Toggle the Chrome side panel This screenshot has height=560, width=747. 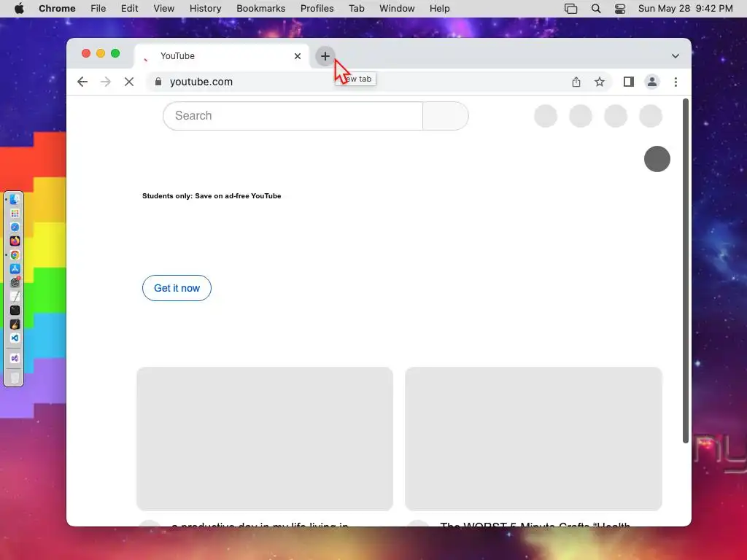click(628, 82)
